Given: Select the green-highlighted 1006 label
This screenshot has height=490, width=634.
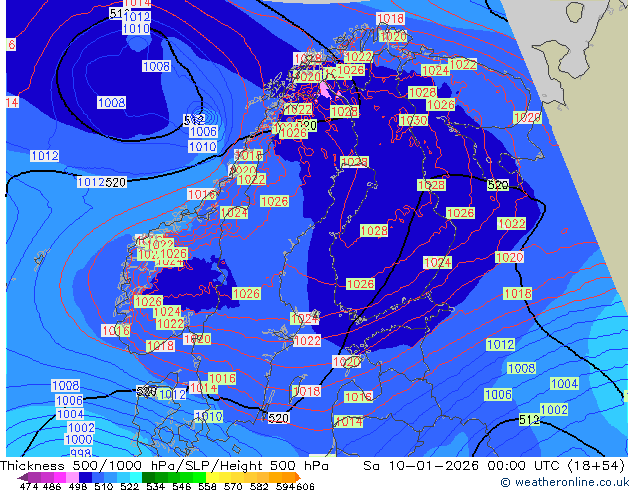Looking at the screenshot, I should pyautogui.click(x=498, y=394).
